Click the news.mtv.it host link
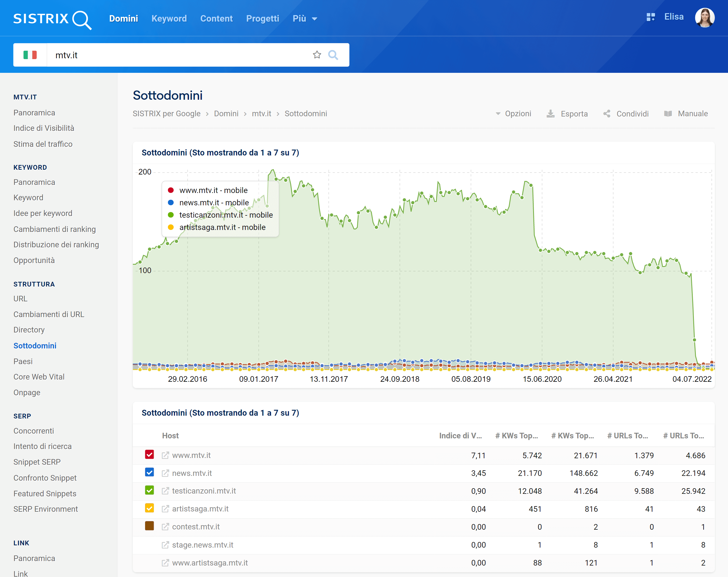 pyautogui.click(x=192, y=473)
